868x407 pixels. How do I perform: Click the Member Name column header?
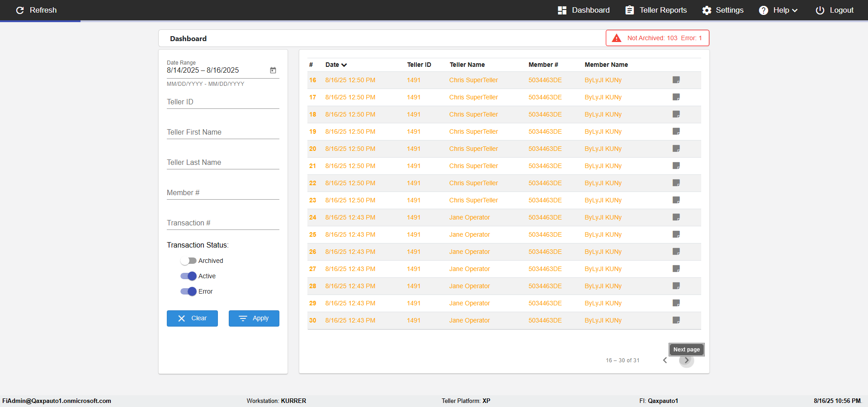point(606,65)
